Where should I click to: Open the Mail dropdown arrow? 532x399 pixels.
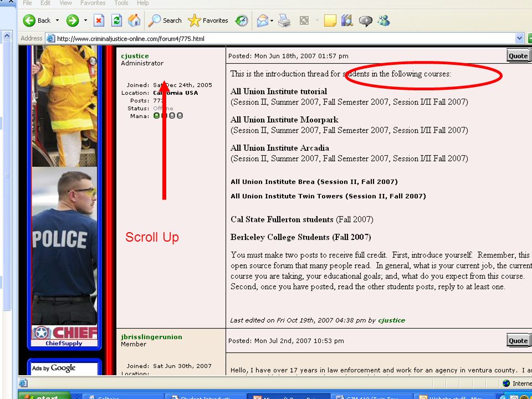pyautogui.click(x=272, y=21)
